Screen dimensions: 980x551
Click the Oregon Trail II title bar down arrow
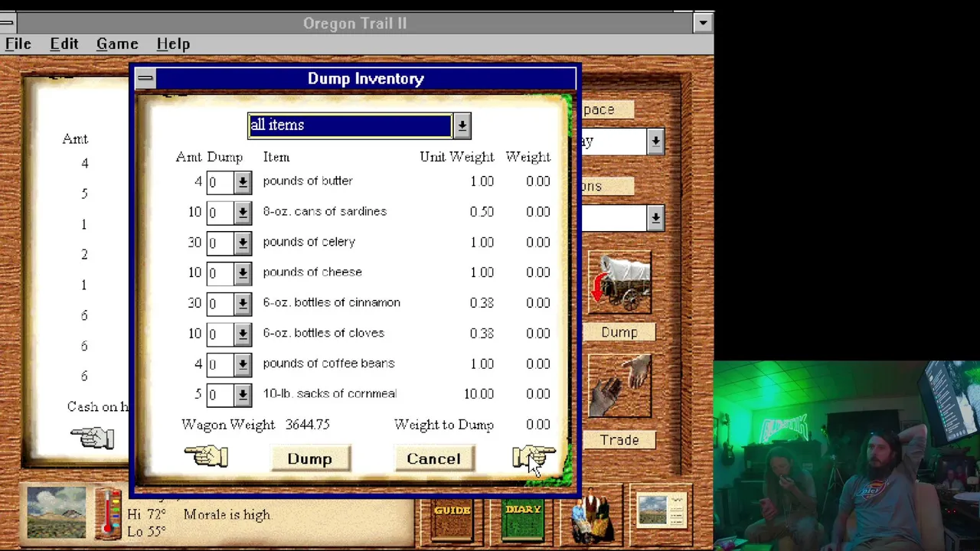click(x=703, y=23)
